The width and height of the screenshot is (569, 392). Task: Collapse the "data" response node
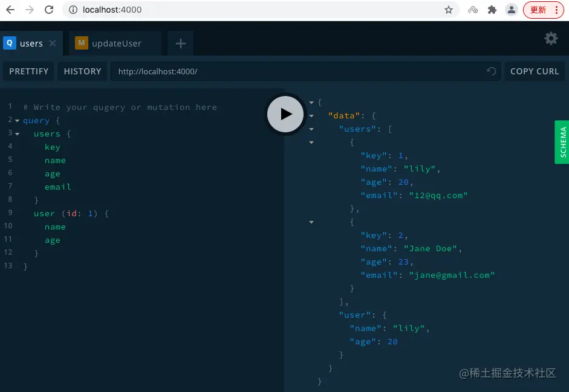pyautogui.click(x=311, y=116)
